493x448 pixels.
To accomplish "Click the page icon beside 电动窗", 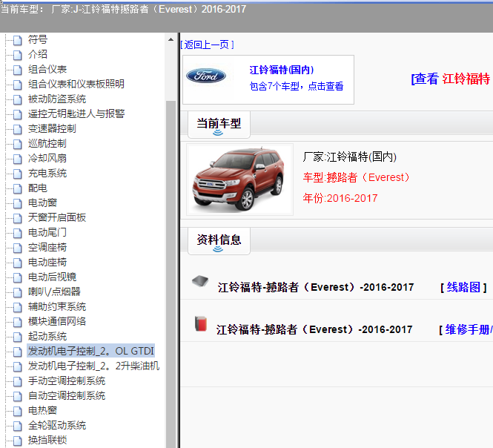I will (x=18, y=203).
